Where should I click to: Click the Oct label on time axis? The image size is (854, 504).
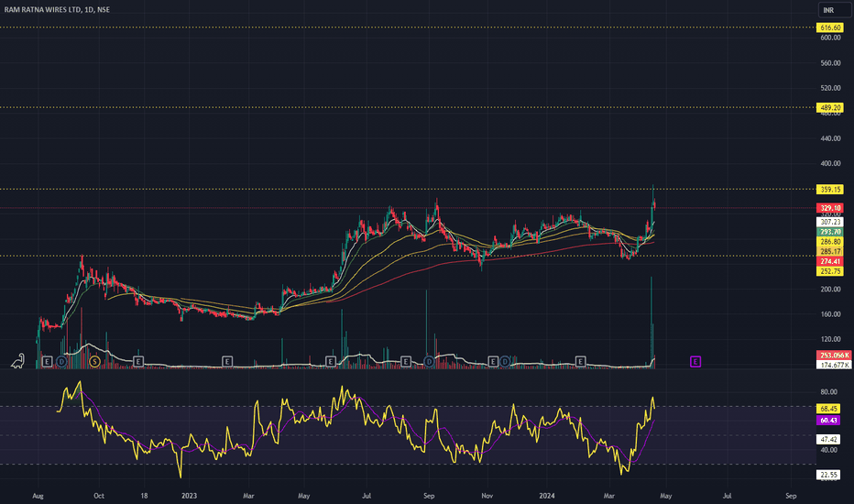[x=99, y=496]
